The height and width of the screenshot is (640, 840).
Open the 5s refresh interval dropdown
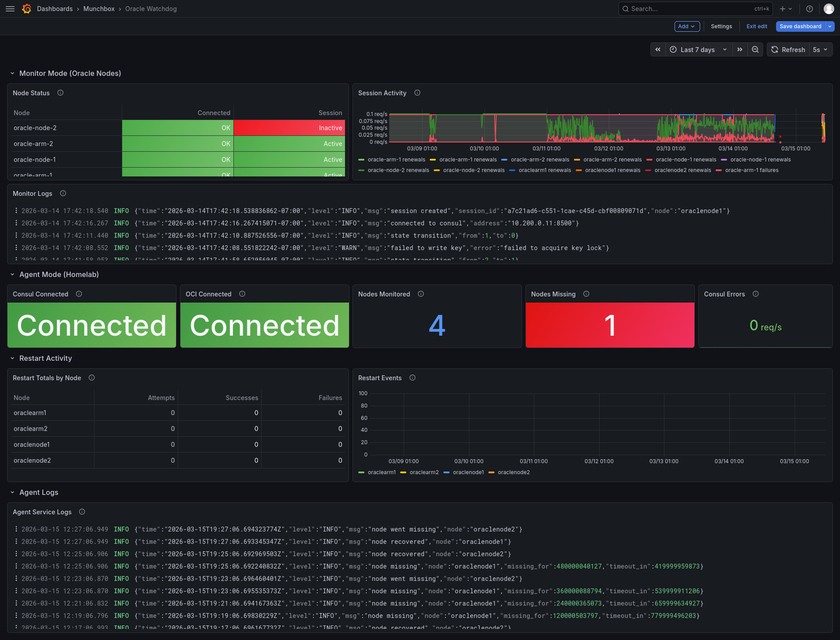click(x=821, y=50)
